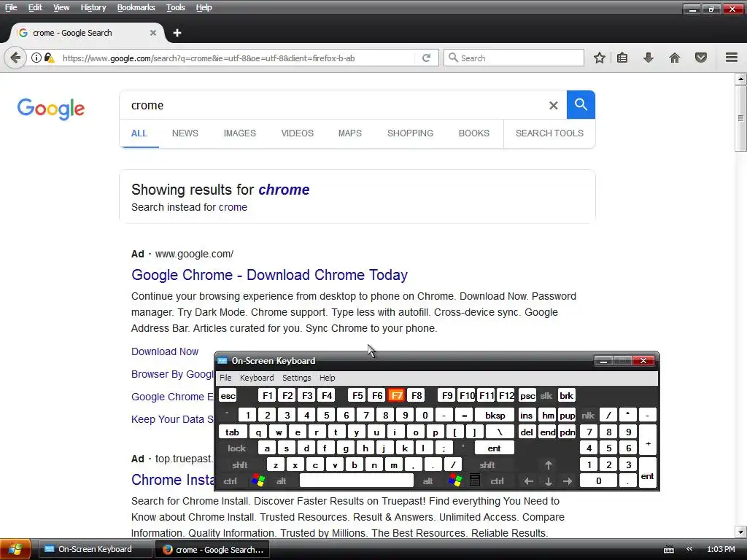Open the Firefox Bookmarks menu
The image size is (747, 560).
(x=136, y=7)
